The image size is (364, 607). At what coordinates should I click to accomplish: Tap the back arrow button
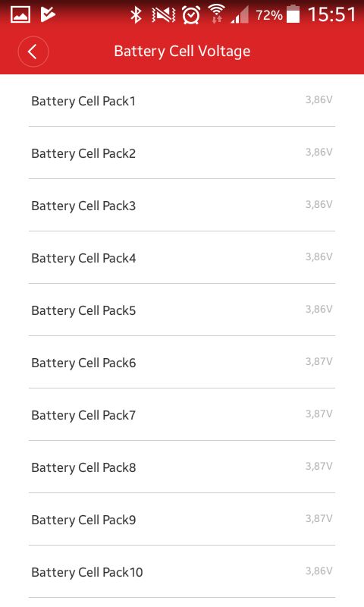point(33,52)
